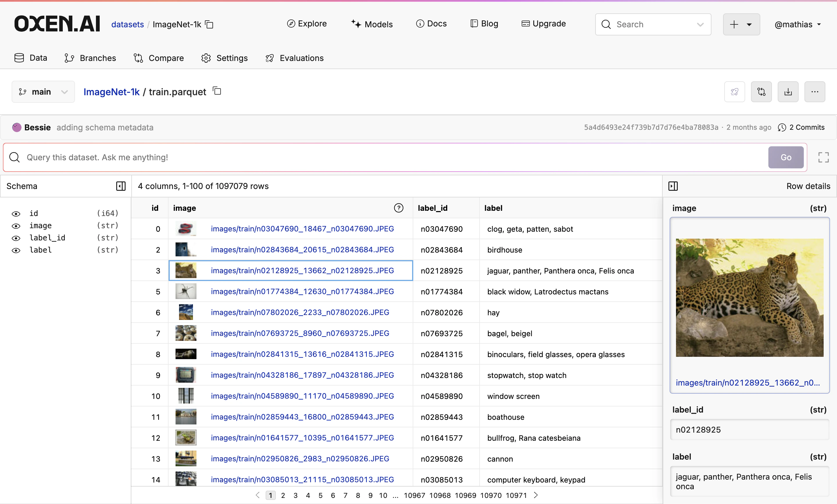The width and height of the screenshot is (837, 504).
Task: Click the black widow spider thumbnail
Action: [186, 291]
